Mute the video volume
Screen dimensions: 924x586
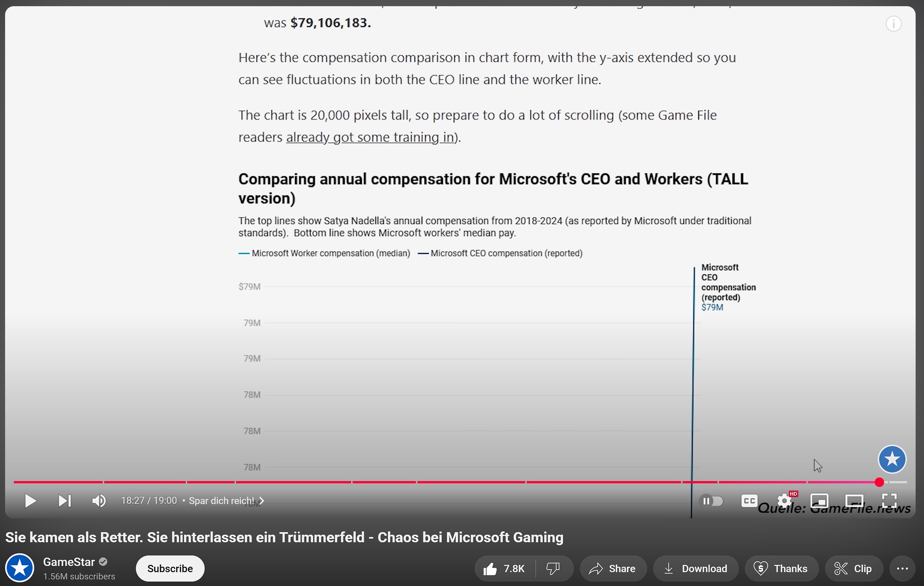point(99,501)
